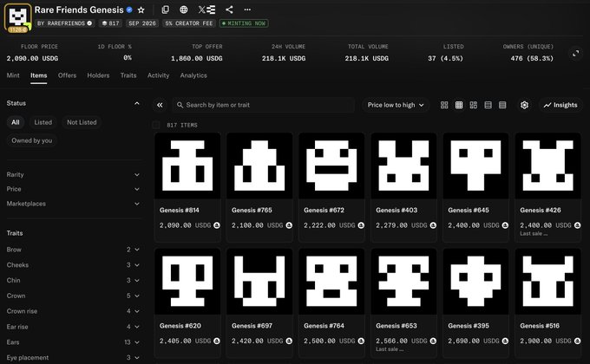Open the Genesis #620 thumbnail
The image size is (590, 364).
187,282
